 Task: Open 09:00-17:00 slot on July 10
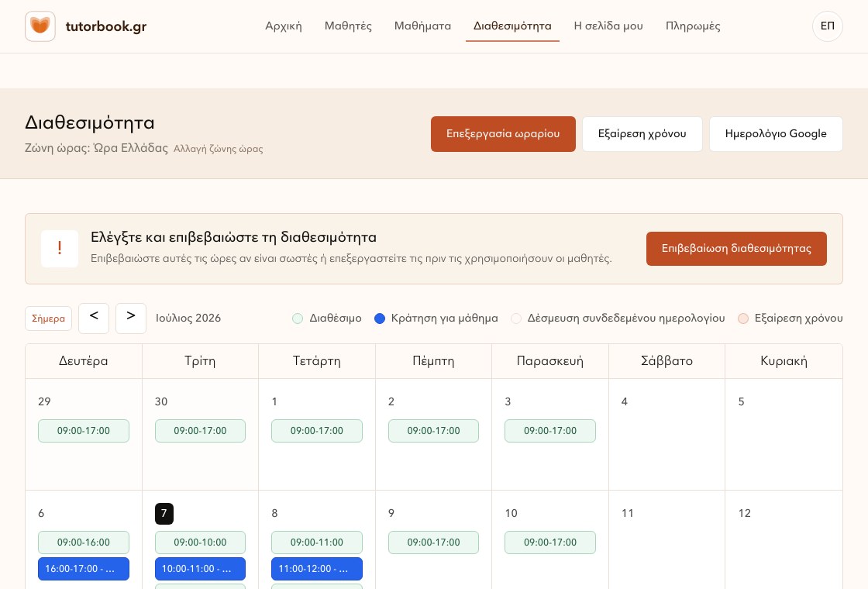550,542
